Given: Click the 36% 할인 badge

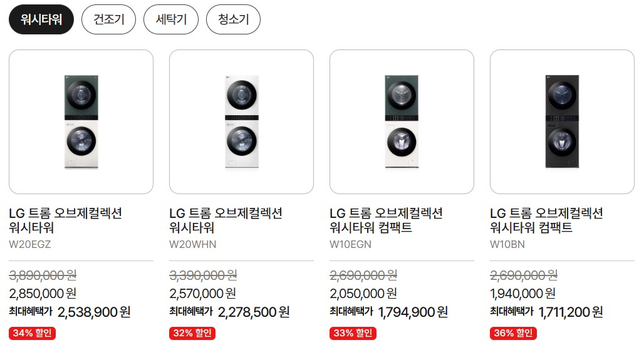Looking at the screenshot, I should 513,332.
